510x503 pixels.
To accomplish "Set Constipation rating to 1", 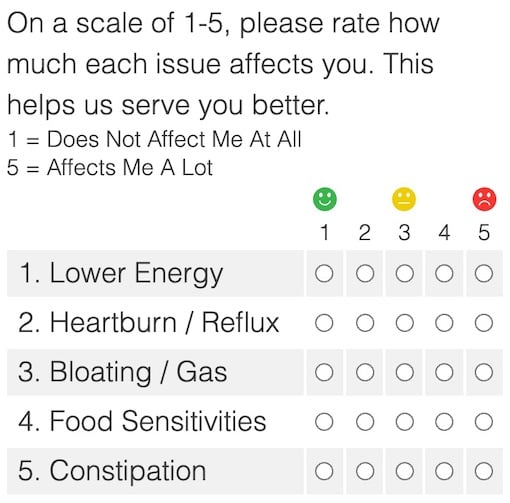I will pos(324,471).
